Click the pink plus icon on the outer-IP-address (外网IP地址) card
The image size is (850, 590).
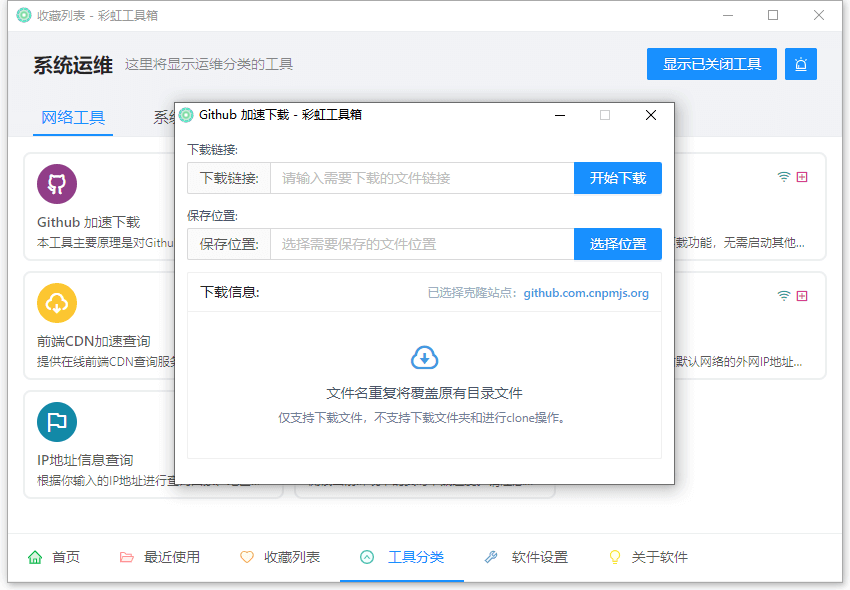[x=802, y=296]
